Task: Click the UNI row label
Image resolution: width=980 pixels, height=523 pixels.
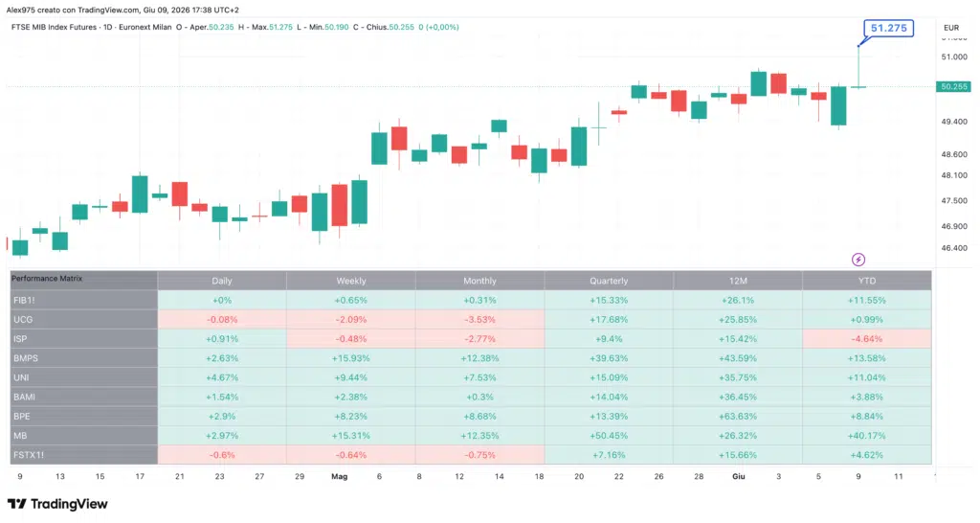Action: pyautogui.click(x=84, y=377)
